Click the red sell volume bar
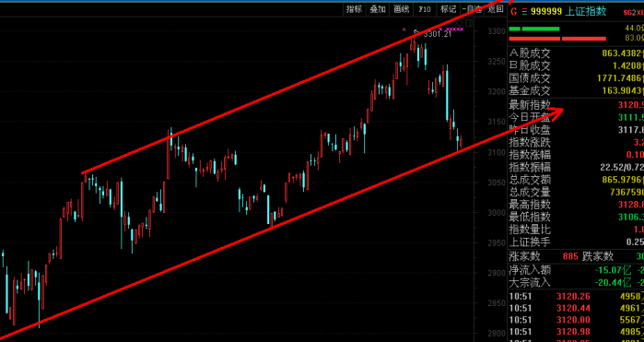Image resolution: width=644 pixels, height=342 pixels. 557,39
